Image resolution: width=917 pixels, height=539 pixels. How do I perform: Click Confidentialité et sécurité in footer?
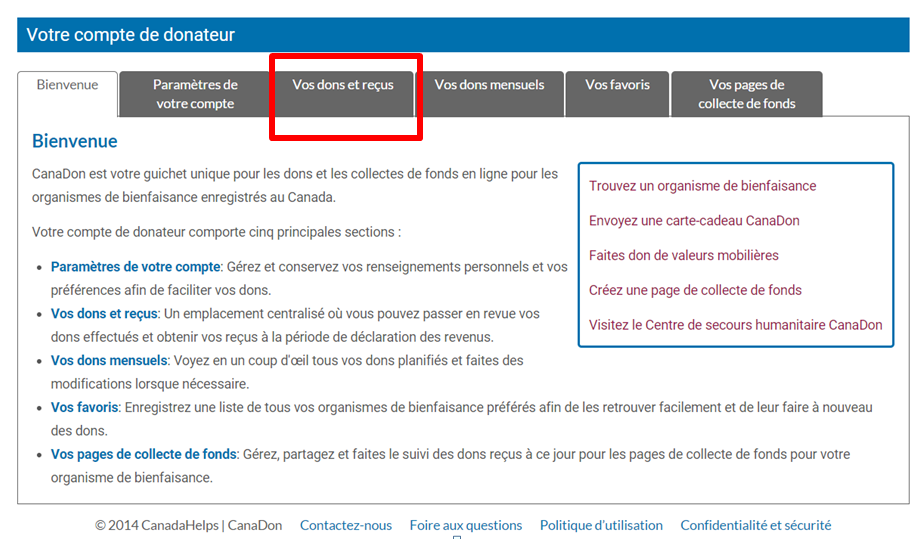[755, 525]
